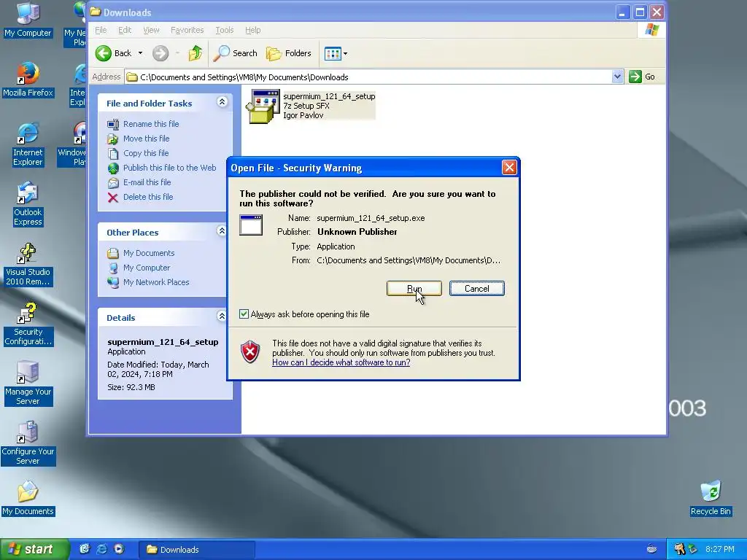Launch Internet Explorer from quick launch

tap(102, 550)
